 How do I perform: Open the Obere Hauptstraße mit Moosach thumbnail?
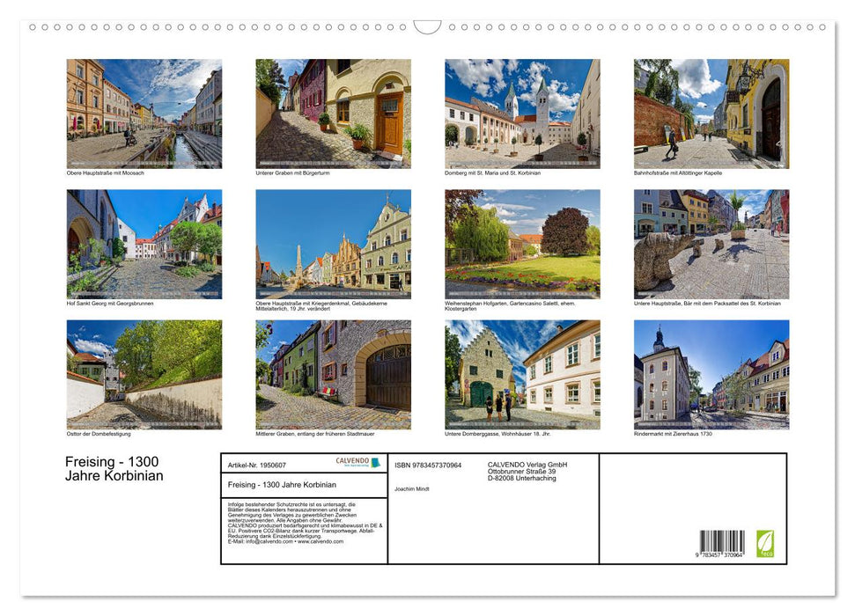tap(144, 113)
